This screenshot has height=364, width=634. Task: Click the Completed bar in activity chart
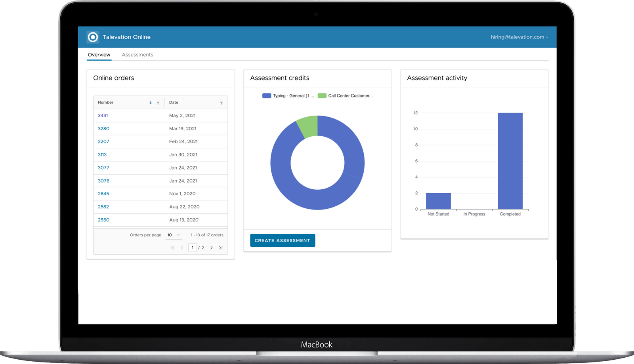510,161
